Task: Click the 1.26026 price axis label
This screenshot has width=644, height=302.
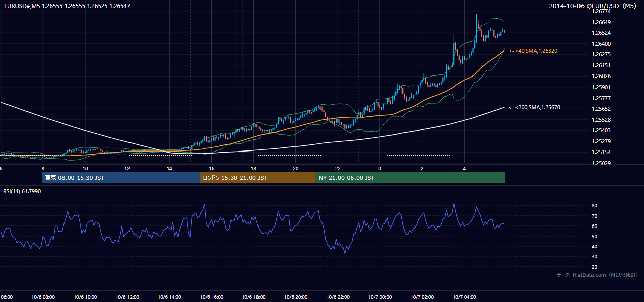Action: 601,76
